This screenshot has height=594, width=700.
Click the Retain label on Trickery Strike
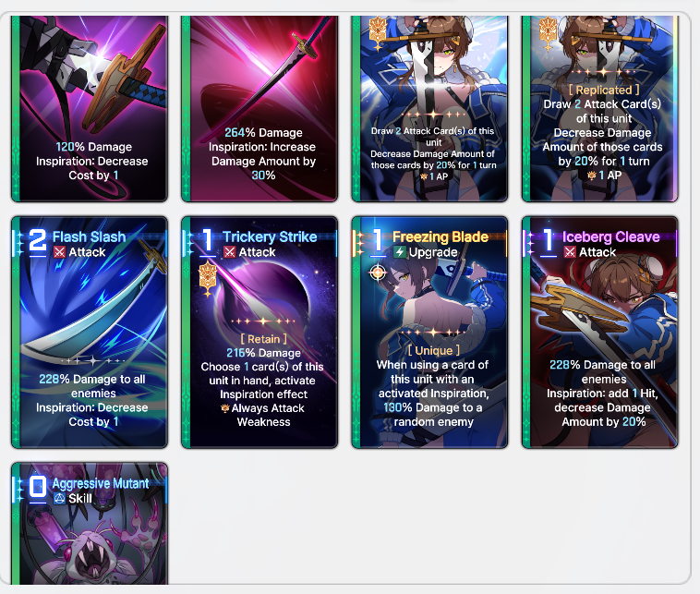[264, 339]
